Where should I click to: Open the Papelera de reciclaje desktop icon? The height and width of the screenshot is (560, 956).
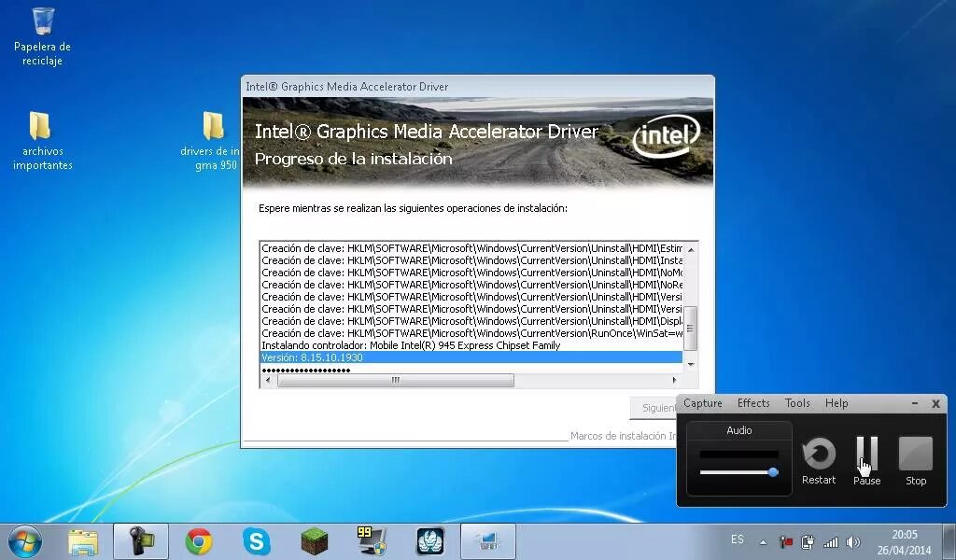pyautogui.click(x=43, y=36)
